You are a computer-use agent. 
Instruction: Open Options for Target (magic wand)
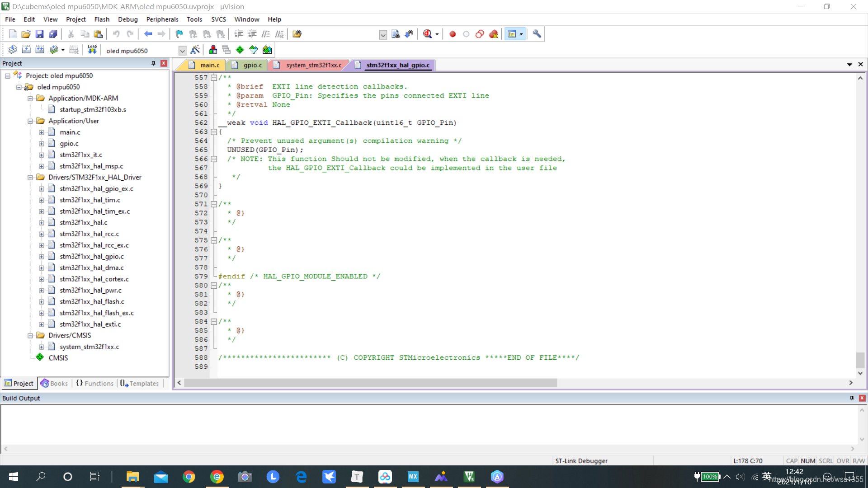pyautogui.click(x=195, y=50)
